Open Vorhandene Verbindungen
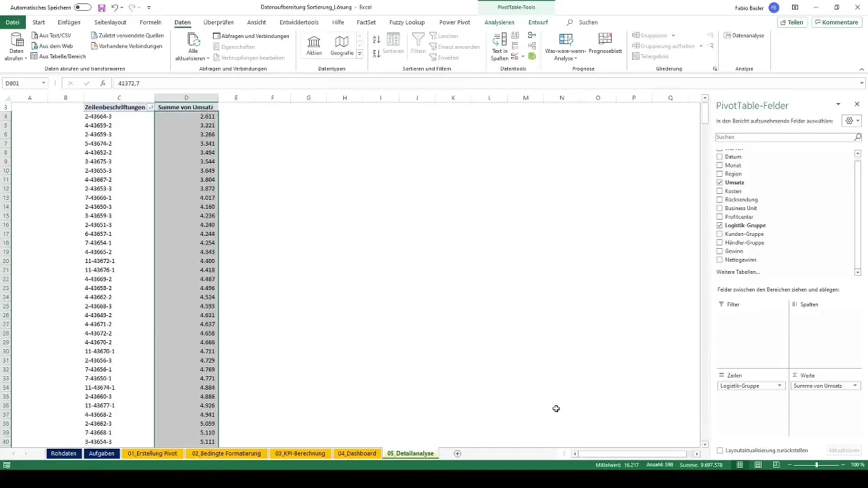The width and height of the screenshot is (868, 488). tap(126, 46)
